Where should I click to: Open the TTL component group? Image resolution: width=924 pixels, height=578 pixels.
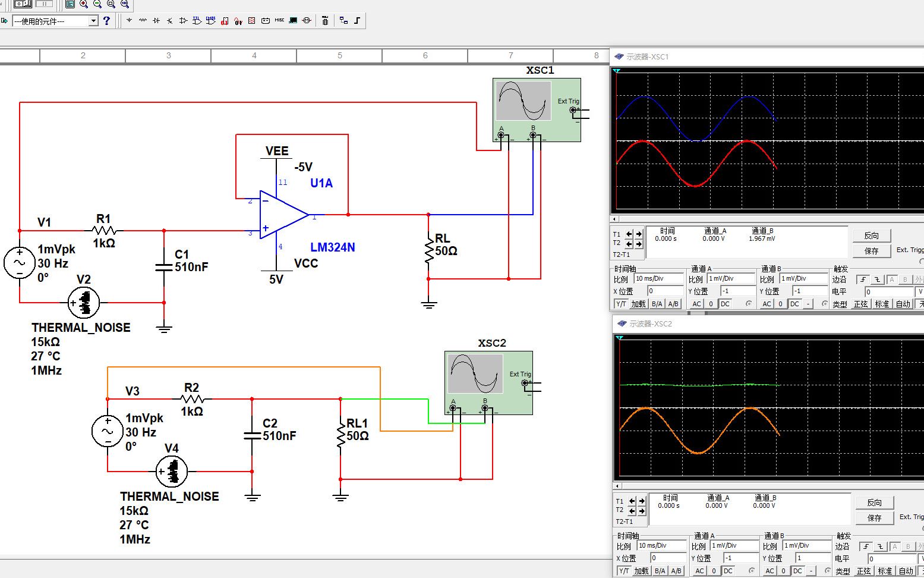coord(197,21)
